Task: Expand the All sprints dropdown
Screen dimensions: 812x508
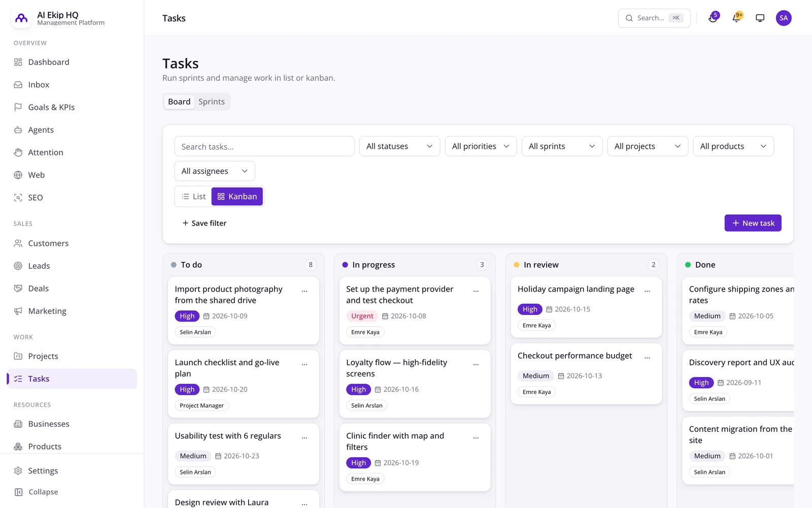Action: coord(562,146)
